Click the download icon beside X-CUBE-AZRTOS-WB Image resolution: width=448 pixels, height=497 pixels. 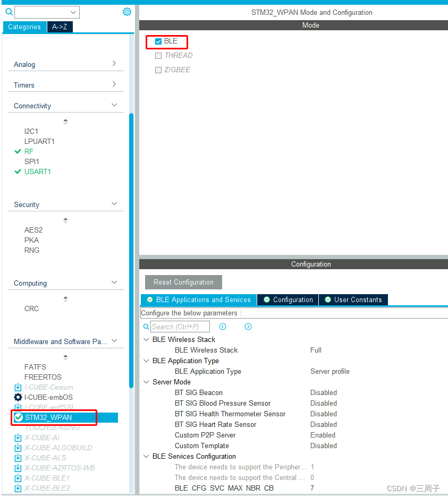point(18,468)
